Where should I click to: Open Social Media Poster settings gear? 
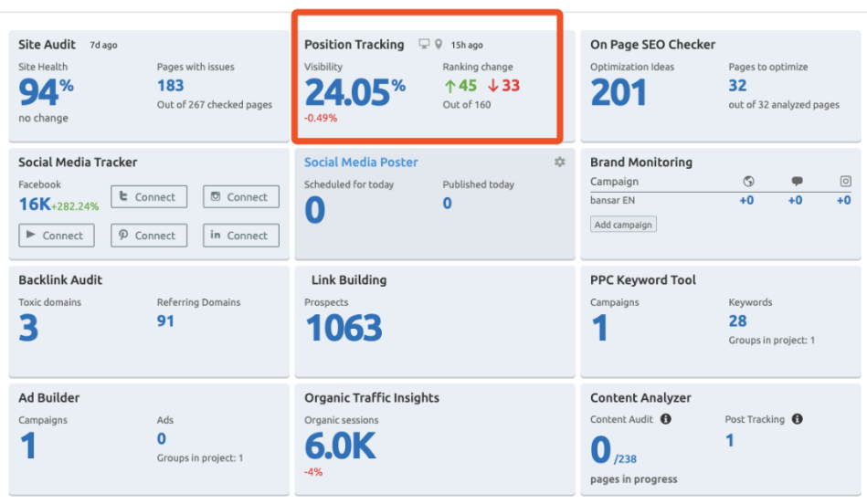click(559, 162)
